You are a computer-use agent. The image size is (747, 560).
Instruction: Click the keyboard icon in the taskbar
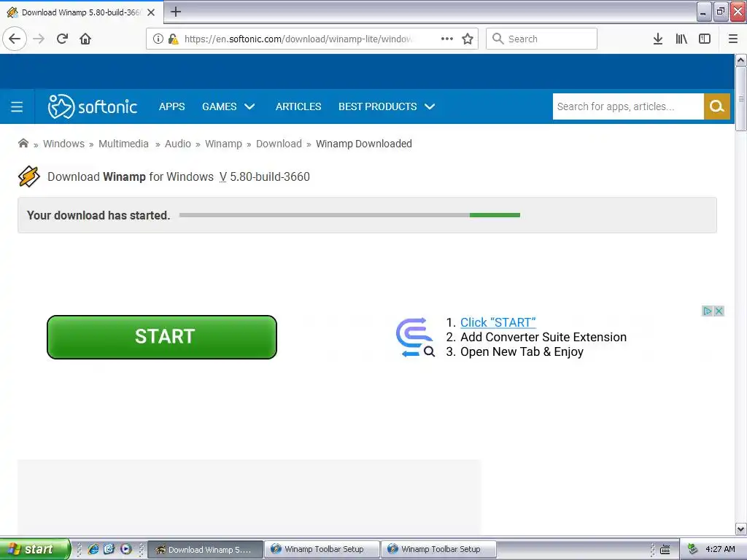[665, 550]
